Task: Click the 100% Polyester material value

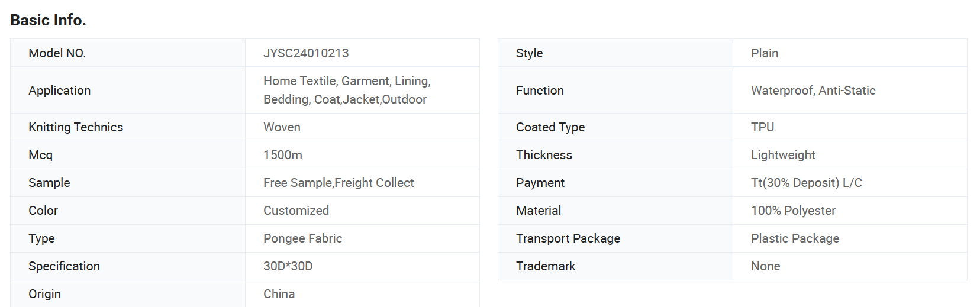Action: [x=793, y=211]
